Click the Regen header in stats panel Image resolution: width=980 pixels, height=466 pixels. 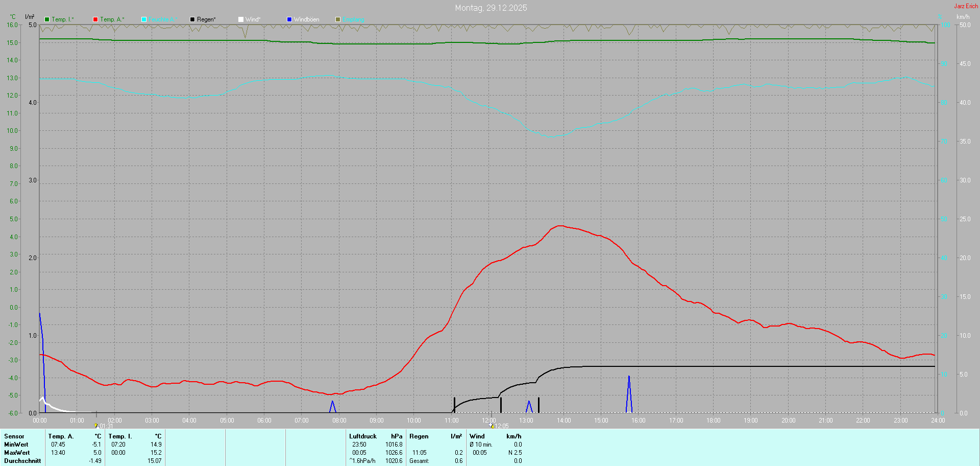pos(419,436)
